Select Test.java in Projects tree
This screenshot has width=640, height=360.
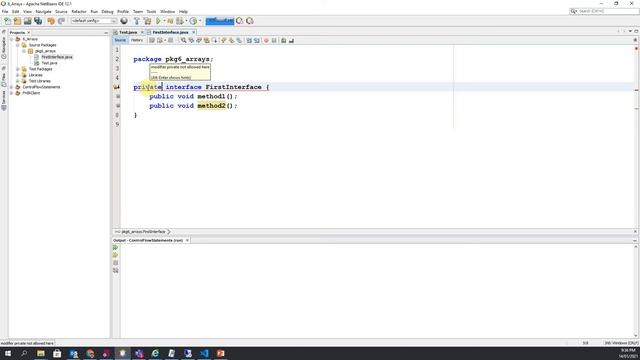point(49,63)
